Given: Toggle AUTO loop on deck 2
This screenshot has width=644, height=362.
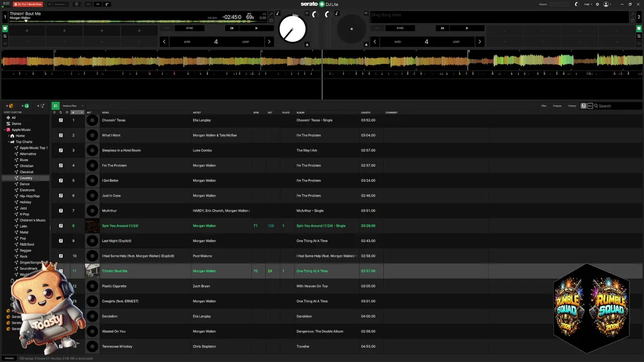Looking at the screenshot, I should coord(397,42).
